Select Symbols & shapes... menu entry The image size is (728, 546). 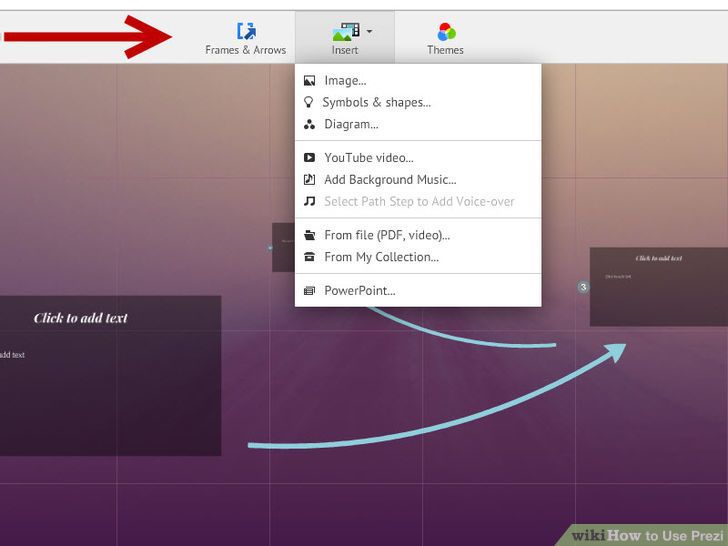pyautogui.click(x=377, y=103)
